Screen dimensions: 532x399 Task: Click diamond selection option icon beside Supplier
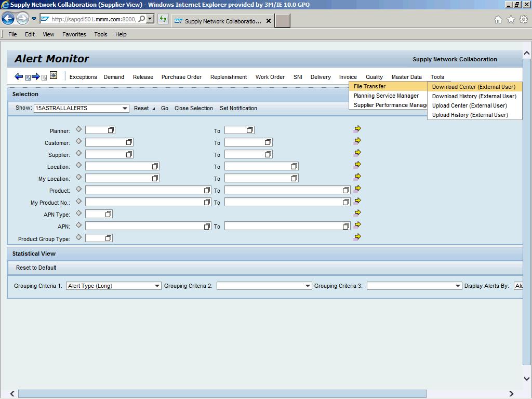79,153
